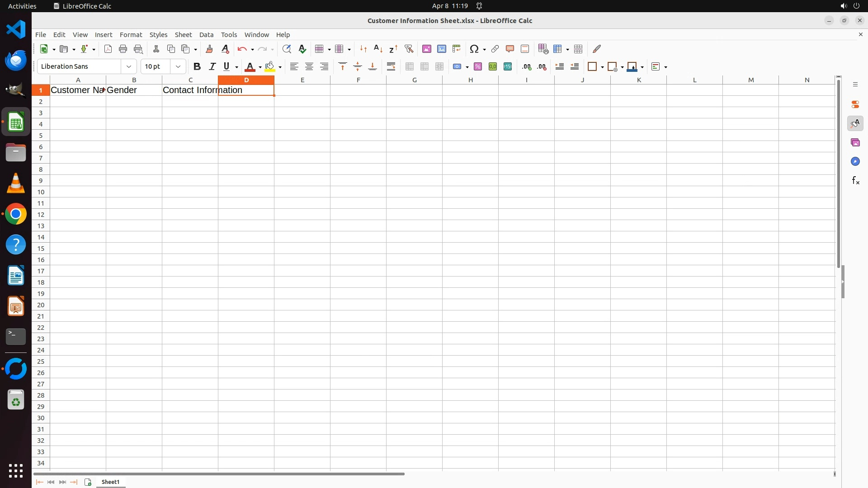Open the sidebar Navigator panel
Image resolution: width=868 pixels, height=488 pixels.
tap(855, 162)
